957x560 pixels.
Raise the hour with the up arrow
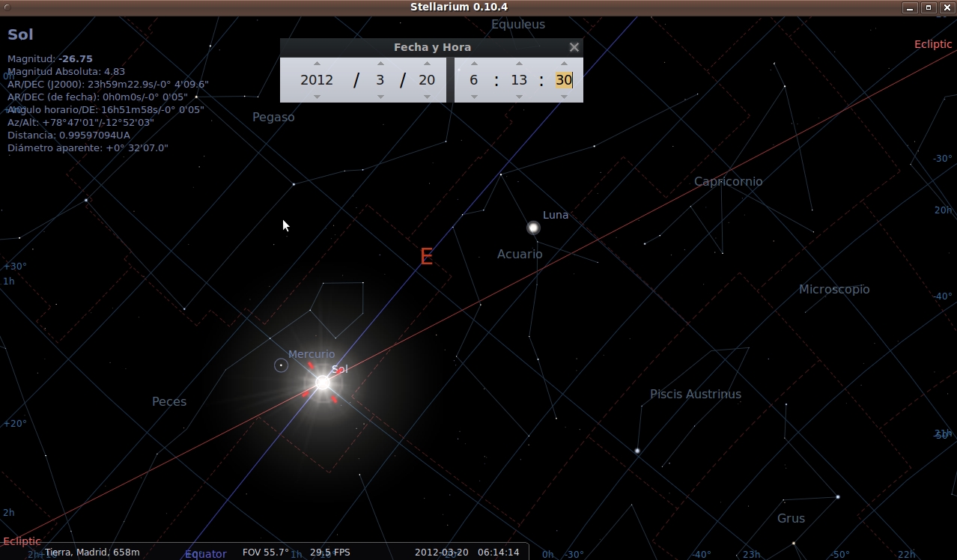click(x=474, y=64)
